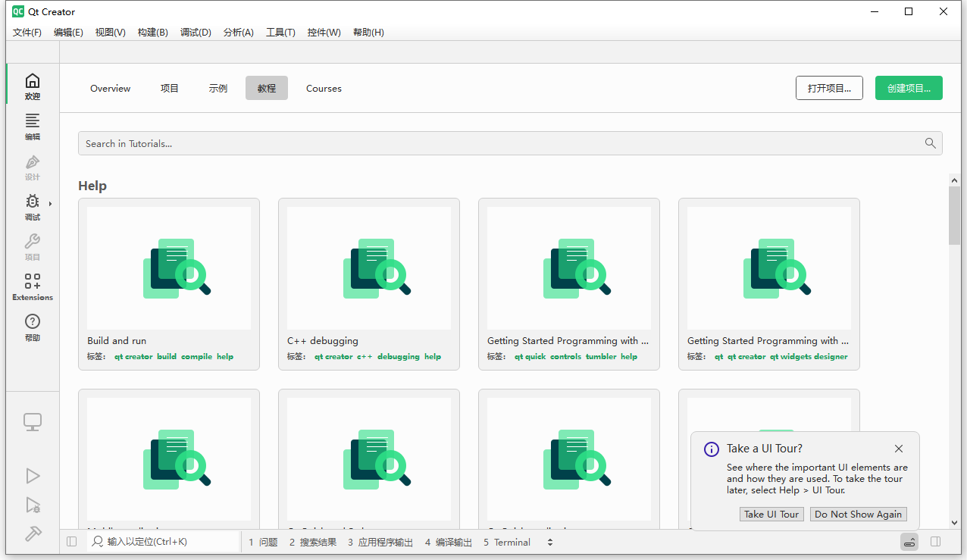The width and height of the screenshot is (967, 560).
Task: Click Do Not Show Again button
Action: (858, 514)
